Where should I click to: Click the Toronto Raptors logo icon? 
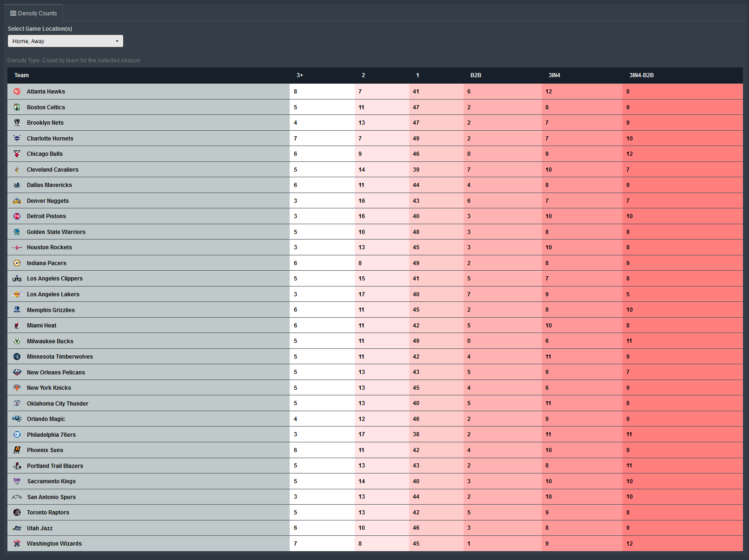tap(17, 513)
